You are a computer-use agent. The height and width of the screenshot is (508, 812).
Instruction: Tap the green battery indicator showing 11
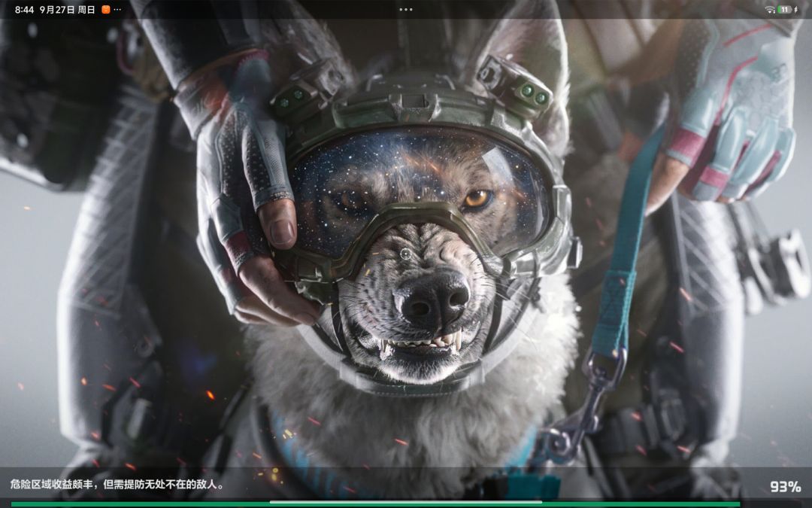click(x=785, y=9)
